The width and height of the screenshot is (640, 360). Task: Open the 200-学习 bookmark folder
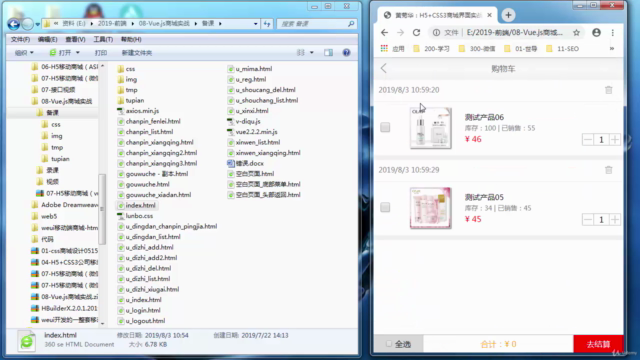point(431,49)
